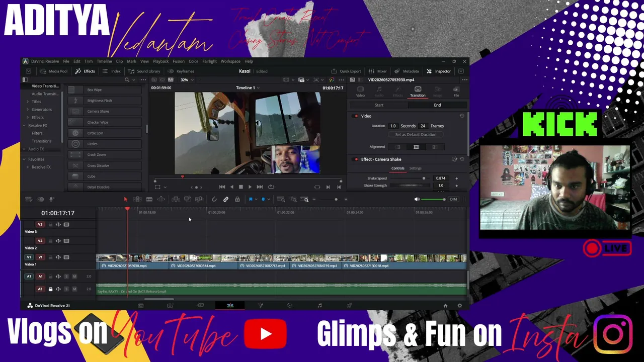
Task: Expand the Generators category
Action: point(27,110)
